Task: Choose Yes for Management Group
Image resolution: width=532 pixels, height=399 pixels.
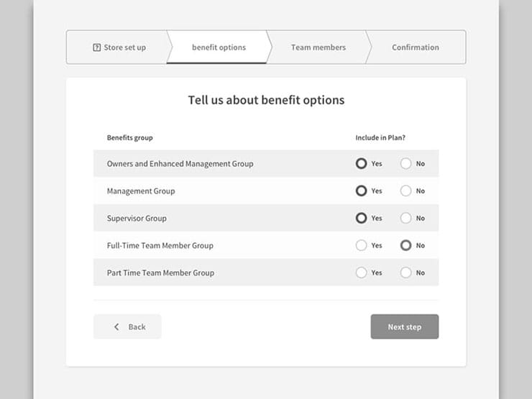Action: point(361,191)
